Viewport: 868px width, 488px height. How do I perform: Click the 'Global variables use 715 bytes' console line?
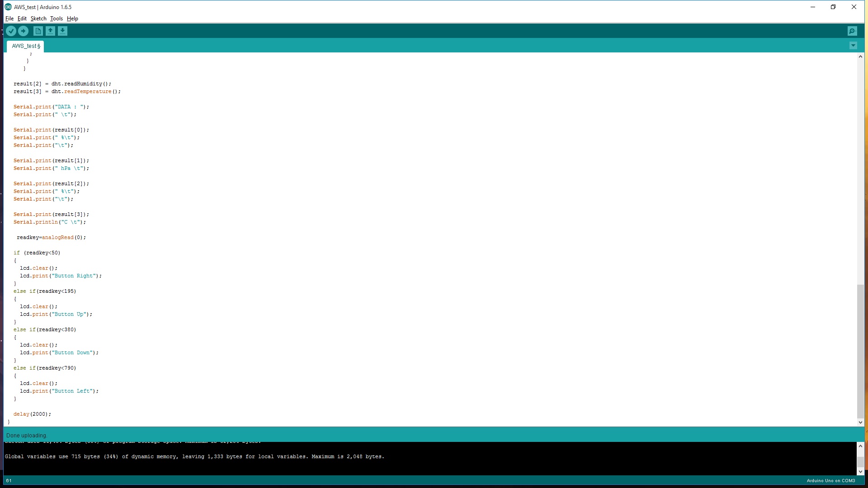194,457
